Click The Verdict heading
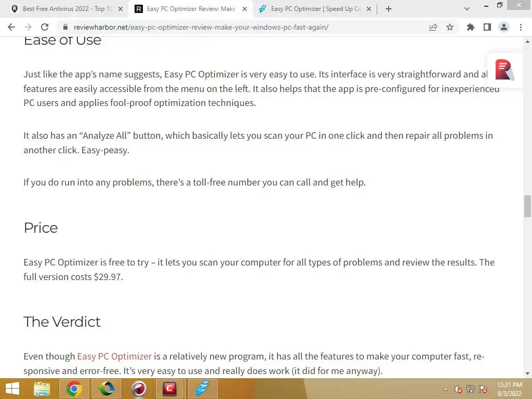Viewport: 532px width, 399px height. (x=62, y=322)
